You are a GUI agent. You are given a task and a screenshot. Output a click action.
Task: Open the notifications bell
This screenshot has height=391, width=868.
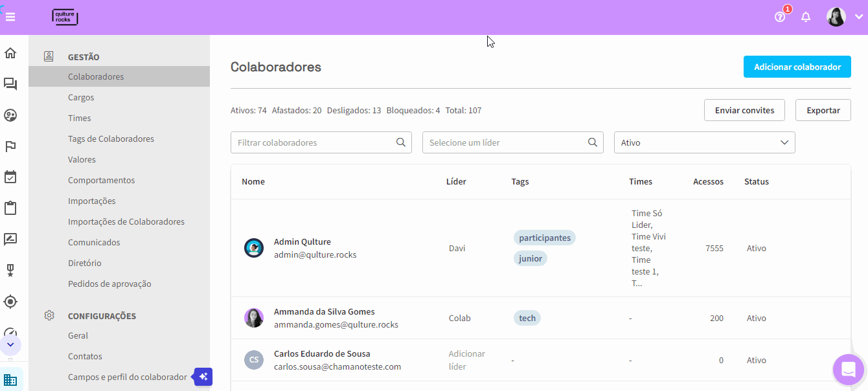[x=806, y=17]
